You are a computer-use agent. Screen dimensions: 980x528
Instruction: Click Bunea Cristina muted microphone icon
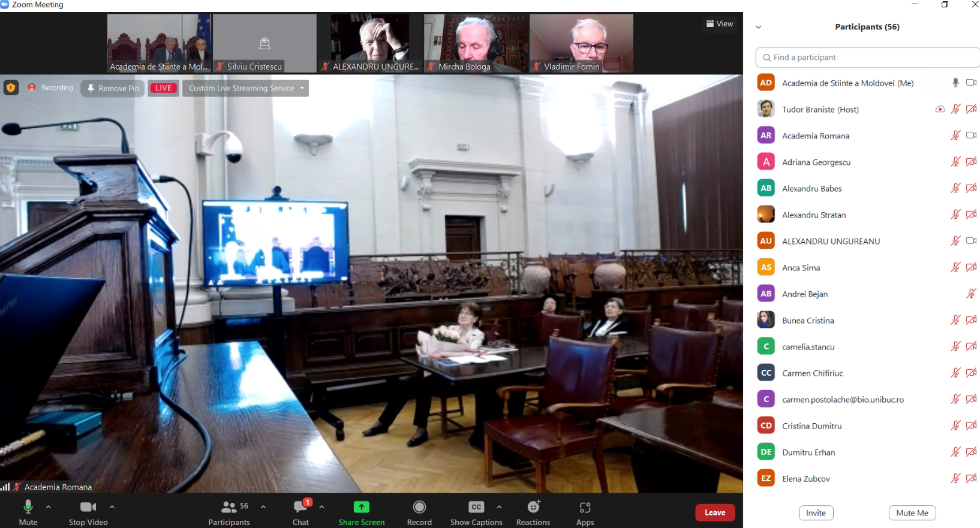(x=955, y=320)
